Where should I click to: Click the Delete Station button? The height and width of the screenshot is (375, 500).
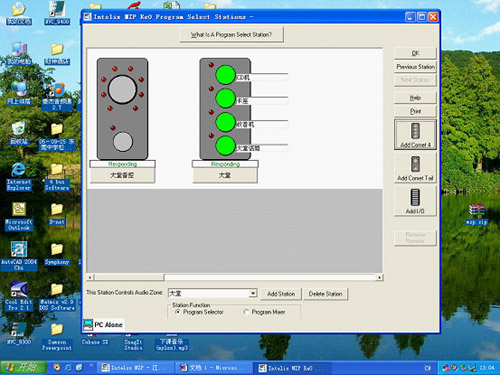[325, 294]
